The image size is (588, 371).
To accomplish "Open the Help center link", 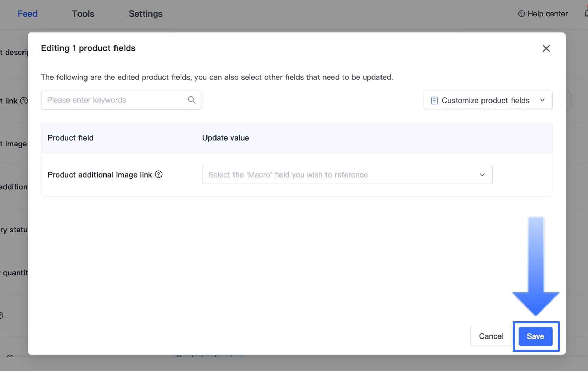I will pyautogui.click(x=547, y=14).
